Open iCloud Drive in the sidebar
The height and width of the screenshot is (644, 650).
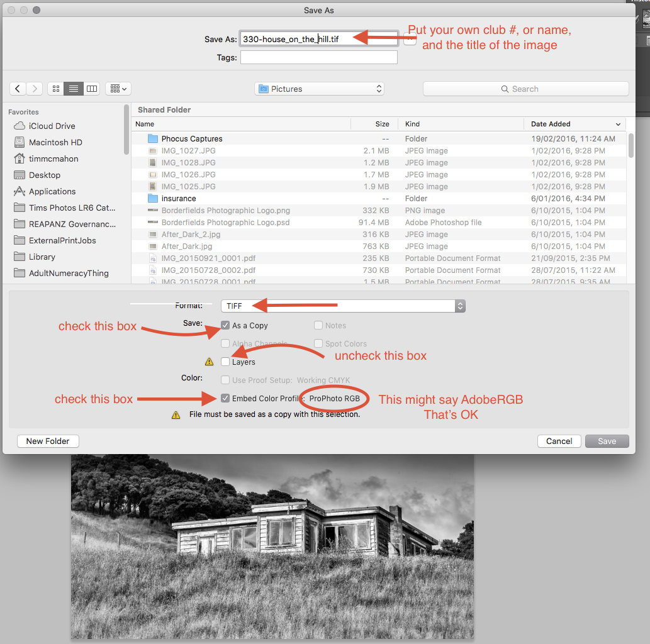click(x=52, y=126)
